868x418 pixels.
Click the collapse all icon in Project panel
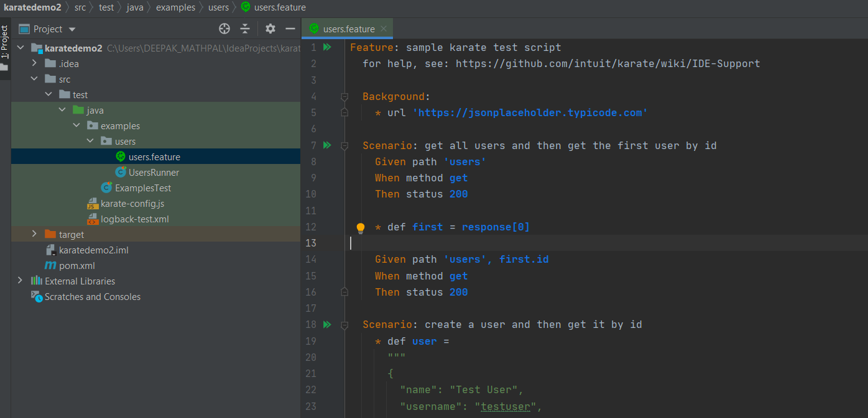(245, 29)
